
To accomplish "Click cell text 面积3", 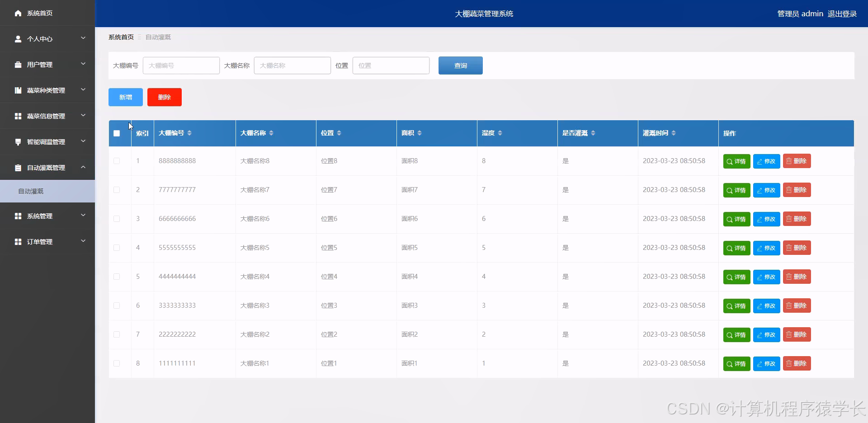I will pos(410,305).
